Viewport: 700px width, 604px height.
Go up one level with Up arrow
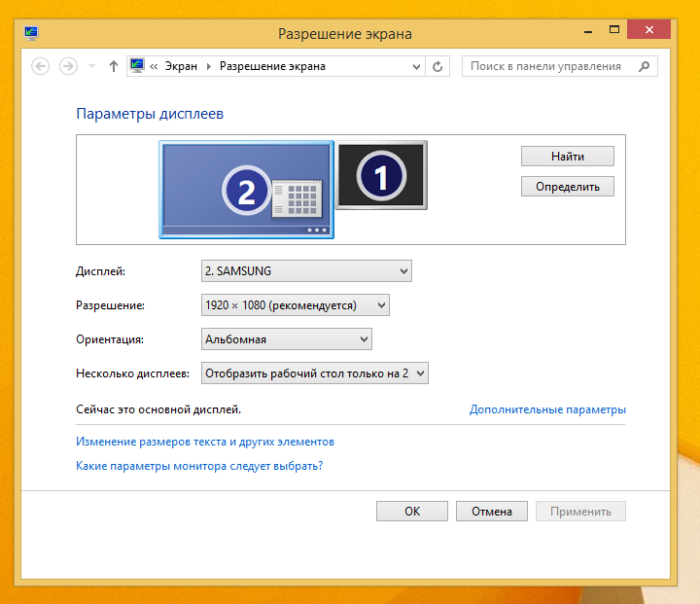114,66
